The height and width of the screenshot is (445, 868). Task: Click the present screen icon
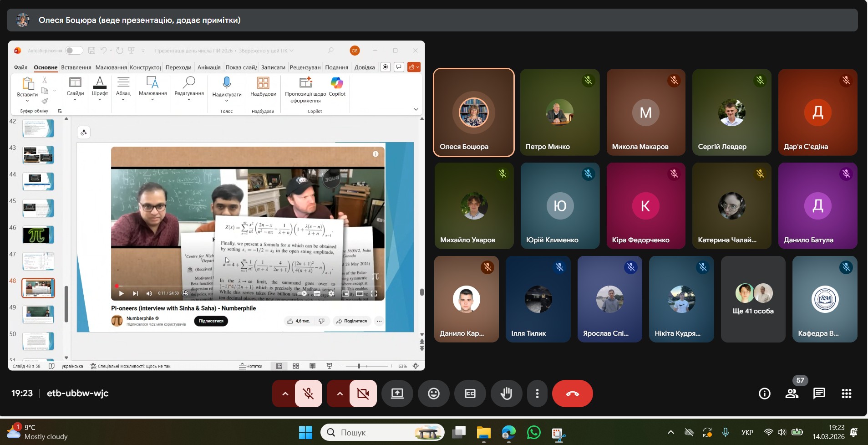[x=397, y=394]
